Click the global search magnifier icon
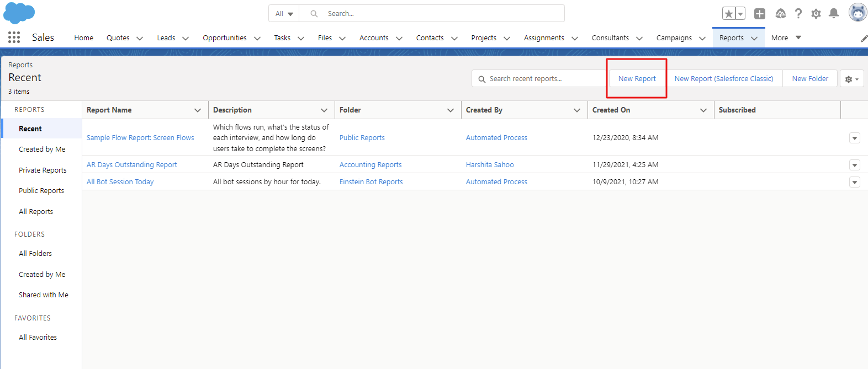 (314, 14)
